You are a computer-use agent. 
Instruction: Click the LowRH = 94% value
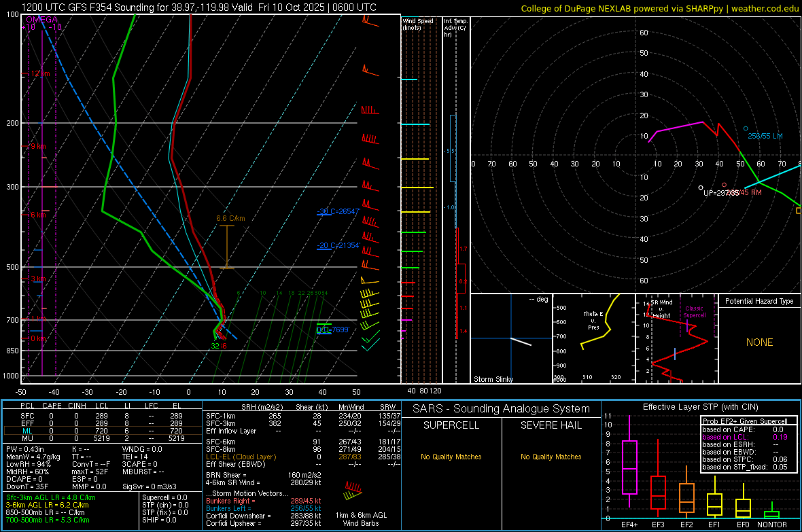point(29,464)
